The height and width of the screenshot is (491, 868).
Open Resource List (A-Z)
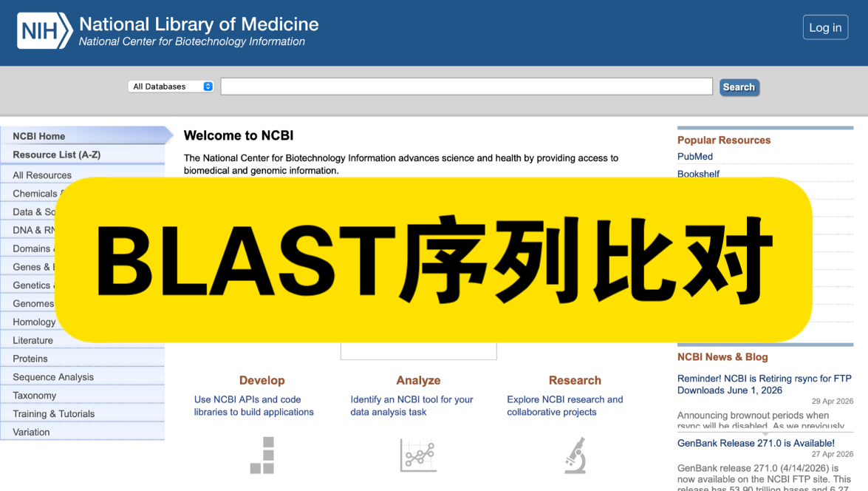pos(83,155)
